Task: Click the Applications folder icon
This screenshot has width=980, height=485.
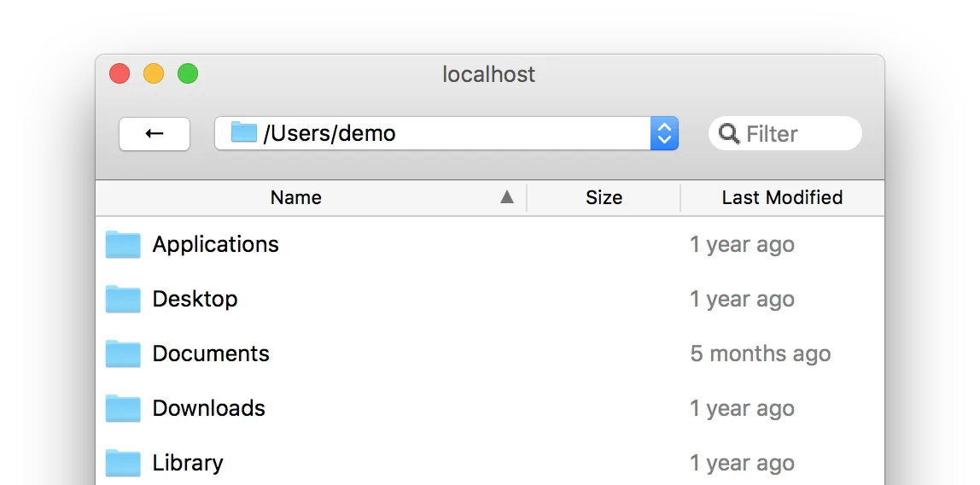Action: coord(123,245)
